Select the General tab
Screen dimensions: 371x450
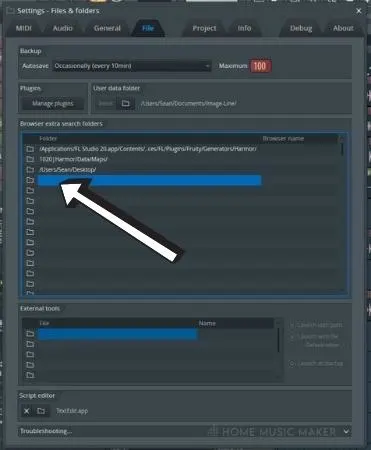[107, 28]
